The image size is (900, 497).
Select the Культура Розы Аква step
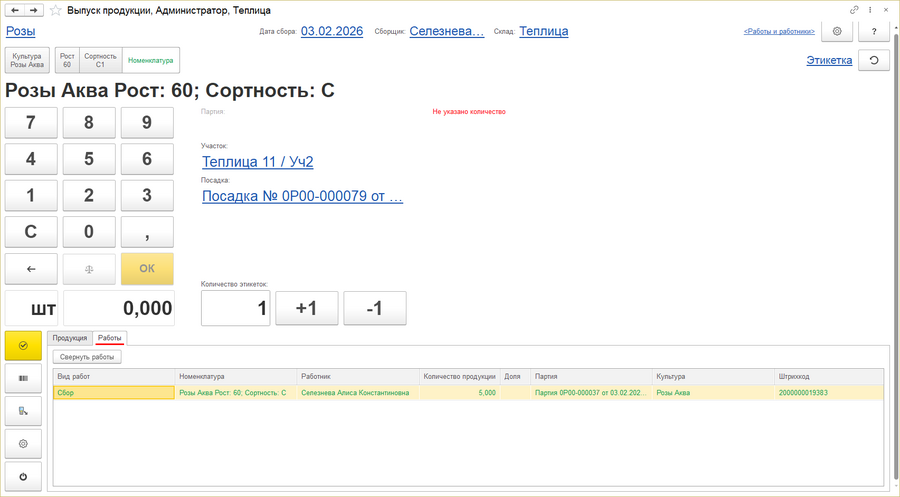[27, 60]
